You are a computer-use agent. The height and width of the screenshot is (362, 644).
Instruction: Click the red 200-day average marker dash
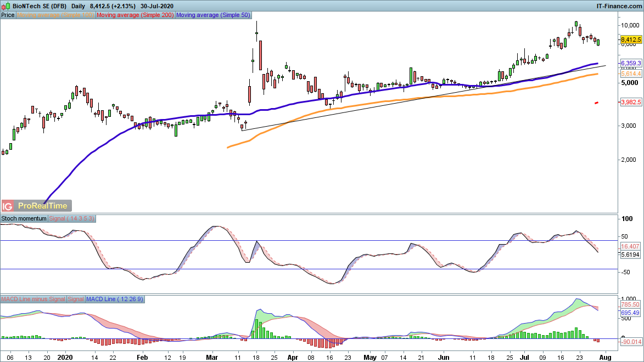click(596, 103)
